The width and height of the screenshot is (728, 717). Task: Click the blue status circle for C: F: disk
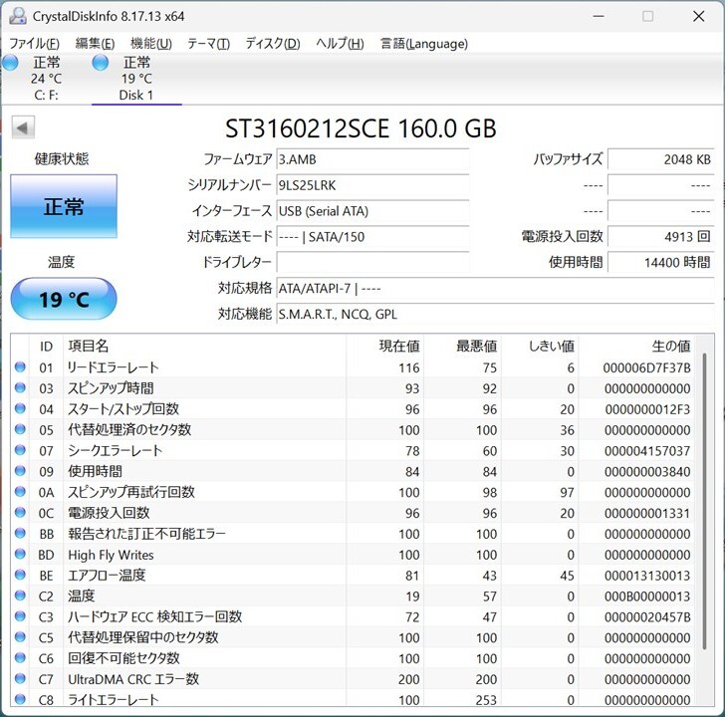click(x=10, y=62)
